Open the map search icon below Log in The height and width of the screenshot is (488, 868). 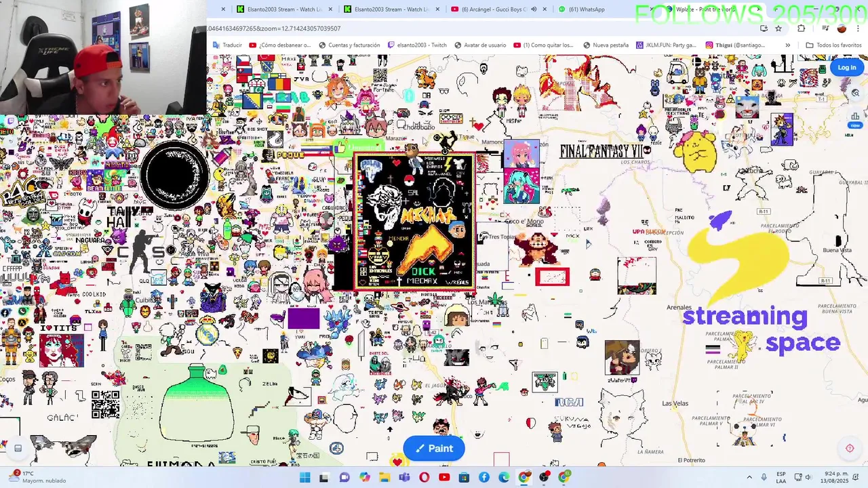pos(855,94)
